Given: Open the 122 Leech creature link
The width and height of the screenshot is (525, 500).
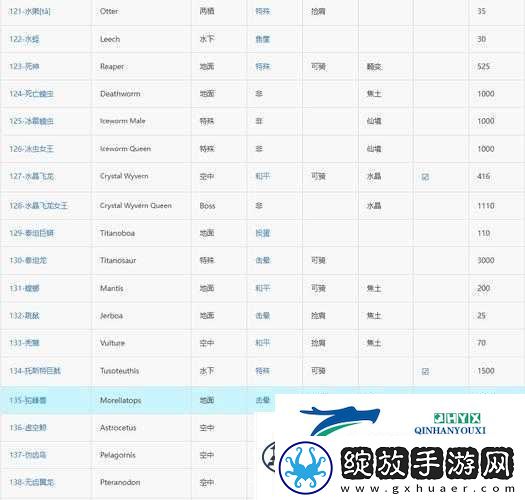Looking at the screenshot, I should (x=24, y=39).
